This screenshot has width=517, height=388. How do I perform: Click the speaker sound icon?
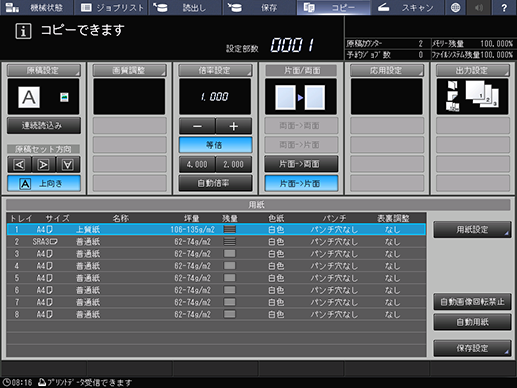[x=479, y=7]
